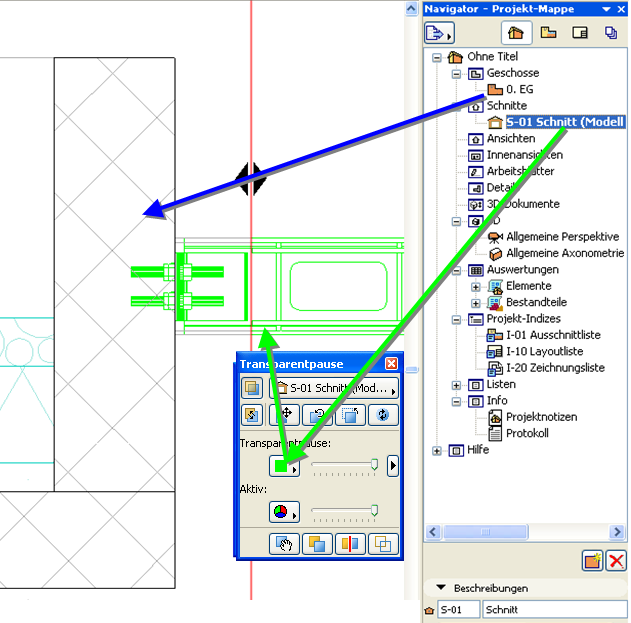Image resolution: width=631 pixels, height=623 pixels.
Task: Open the S-01 Schnitt reference chooser dropdown
Action: point(334,388)
